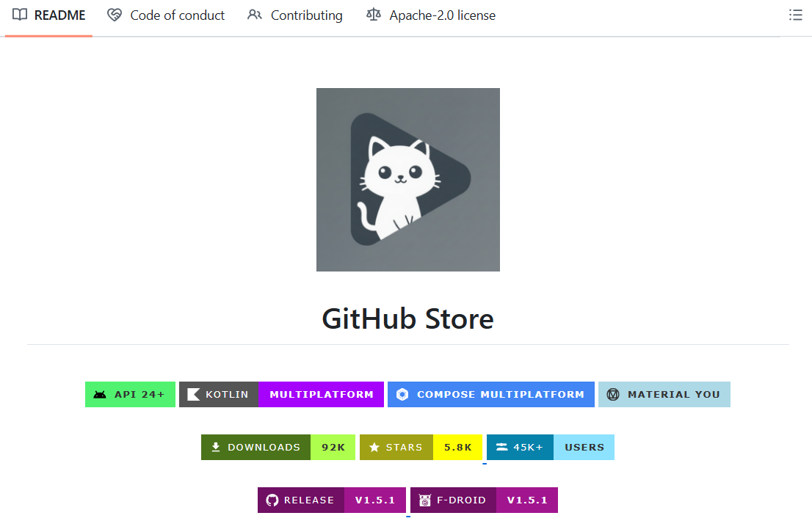Screen dimensions: 812x521
Task: Click the GitHub Store cat logo image
Action: click(x=407, y=180)
